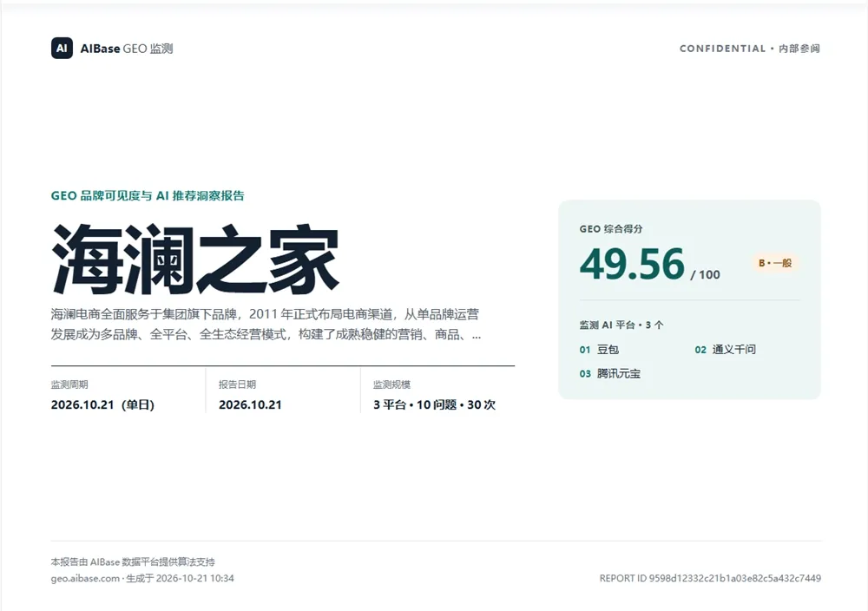The image size is (868, 611).
Task: Click the REPORT ID text in footer
Action: (710, 578)
